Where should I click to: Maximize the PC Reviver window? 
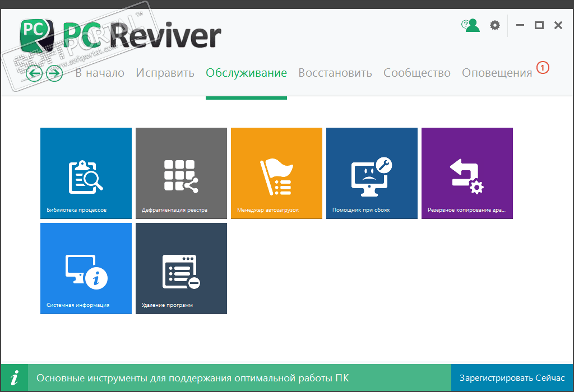[x=539, y=25]
